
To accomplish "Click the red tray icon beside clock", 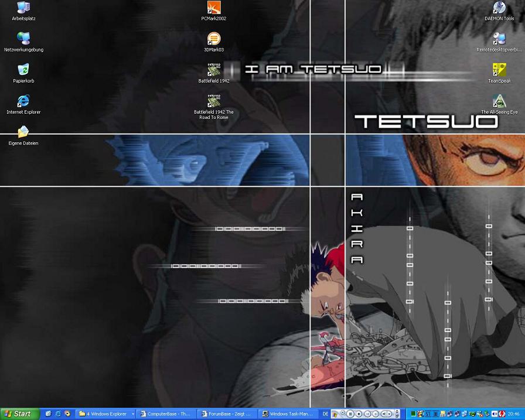I will pyautogui.click(x=502, y=414).
